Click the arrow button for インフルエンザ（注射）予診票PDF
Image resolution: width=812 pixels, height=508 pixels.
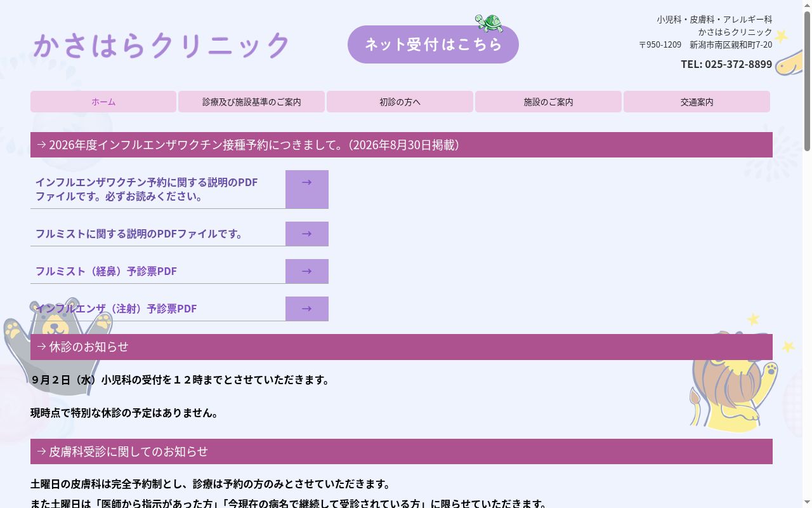[x=307, y=309]
